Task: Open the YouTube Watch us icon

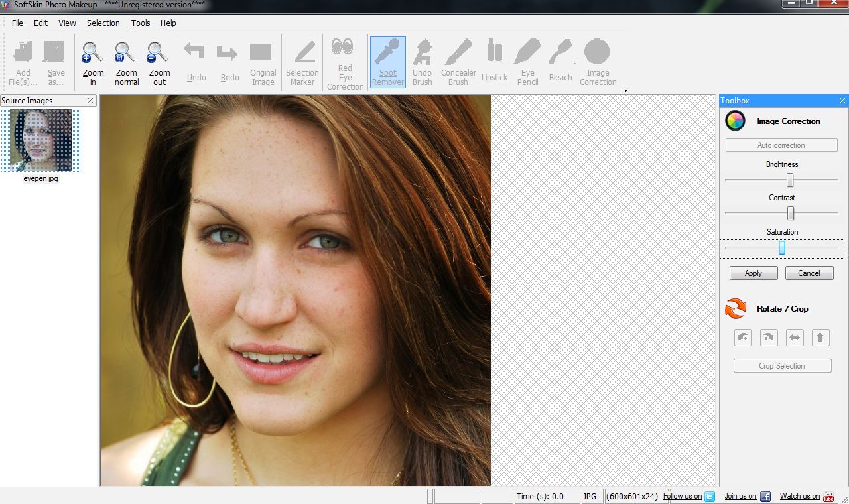Action: 828,496
